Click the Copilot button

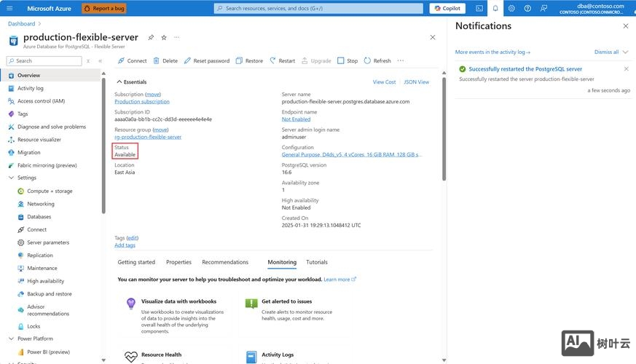[447, 9]
